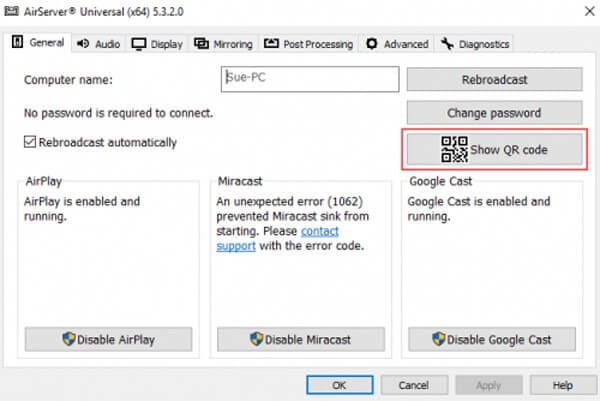Click the AirServer title bar app icon

click(x=11, y=11)
